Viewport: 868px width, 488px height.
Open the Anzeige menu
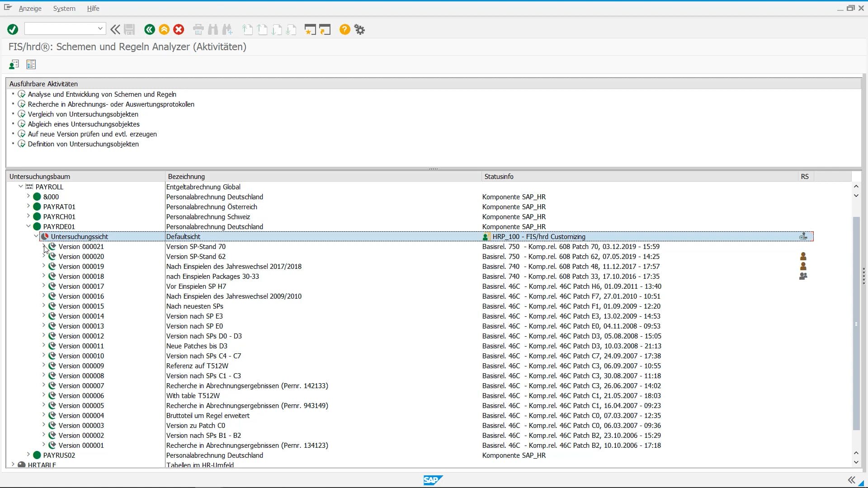pyautogui.click(x=30, y=9)
